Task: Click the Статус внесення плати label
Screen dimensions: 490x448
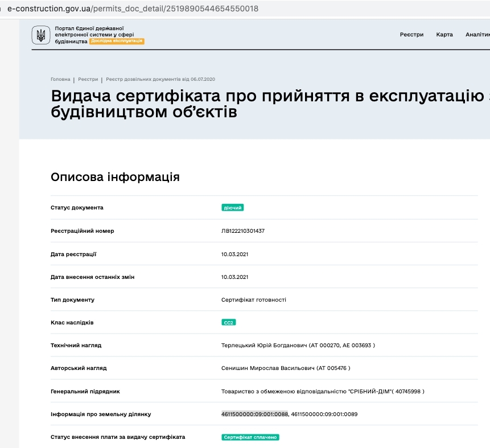Action: point(118,437)
